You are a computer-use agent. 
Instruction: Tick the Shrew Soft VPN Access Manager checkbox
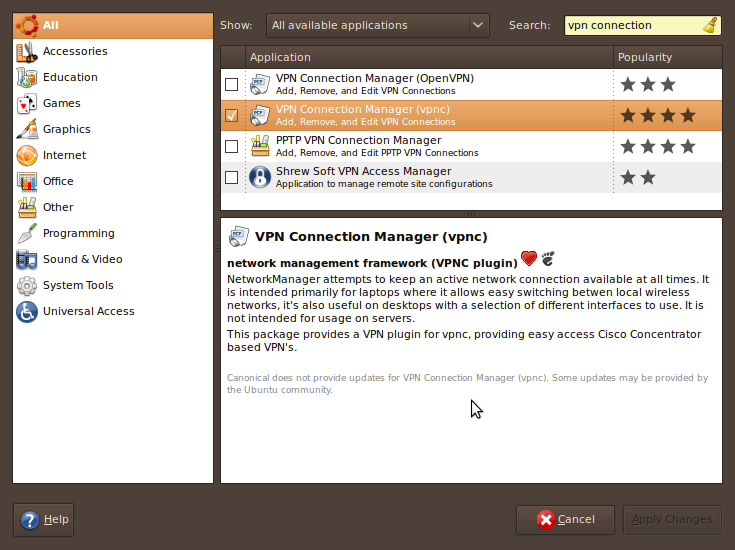(x=232, y=177)
